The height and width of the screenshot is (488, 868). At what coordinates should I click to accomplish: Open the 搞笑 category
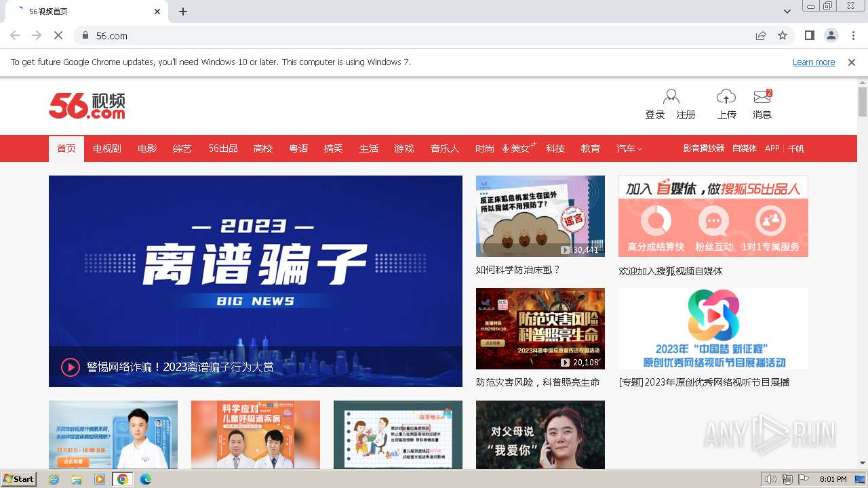tap(334, 148)
